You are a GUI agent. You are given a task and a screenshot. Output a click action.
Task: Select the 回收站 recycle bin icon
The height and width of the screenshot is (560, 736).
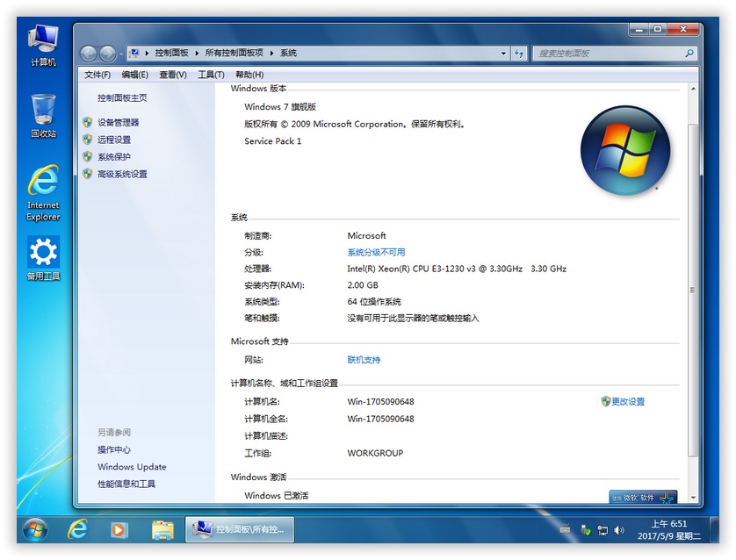(43, 116)
